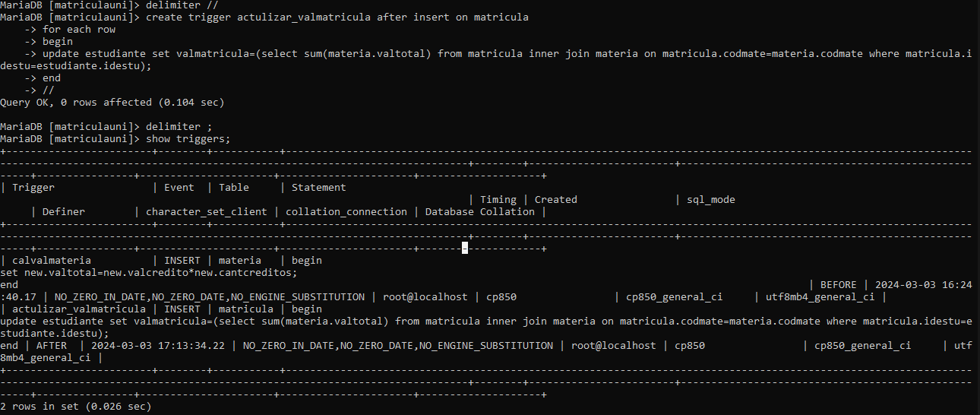Click the collation_connection column header
Viewport: 980px width, 415px height.
tap(346, 212)
